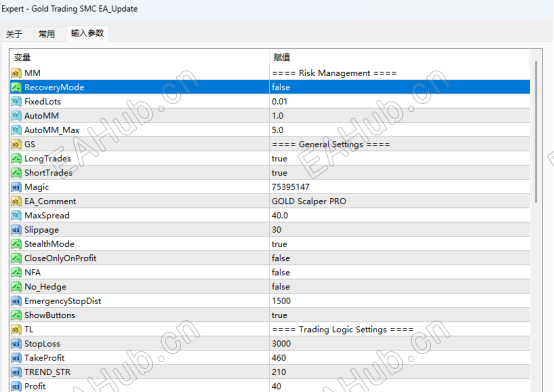Click the EA_Comment string type icon
The width and height of the screenshot is (554, 392).
pyautogui.click(x=16, y=201)
